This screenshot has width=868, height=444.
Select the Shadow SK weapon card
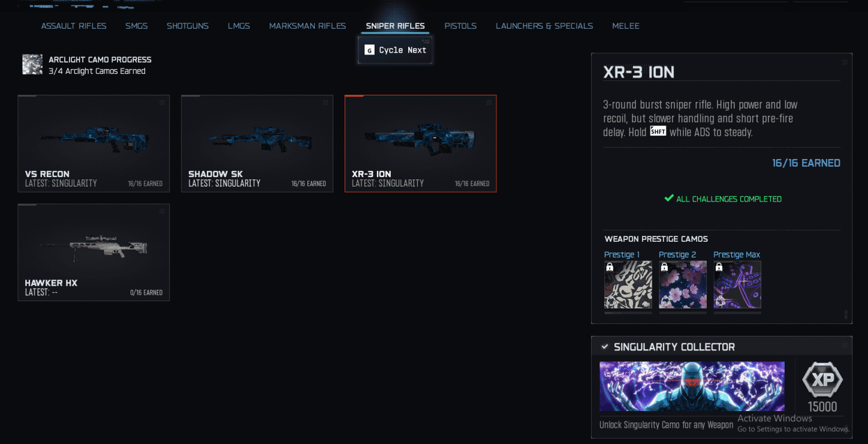[257, 143]
